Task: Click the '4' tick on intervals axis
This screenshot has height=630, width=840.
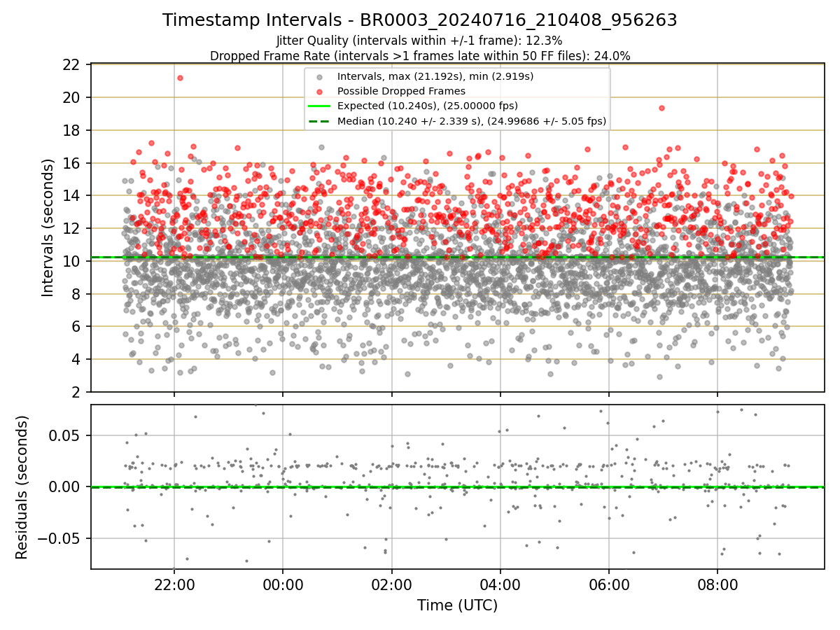Action: tap(76, 360)
